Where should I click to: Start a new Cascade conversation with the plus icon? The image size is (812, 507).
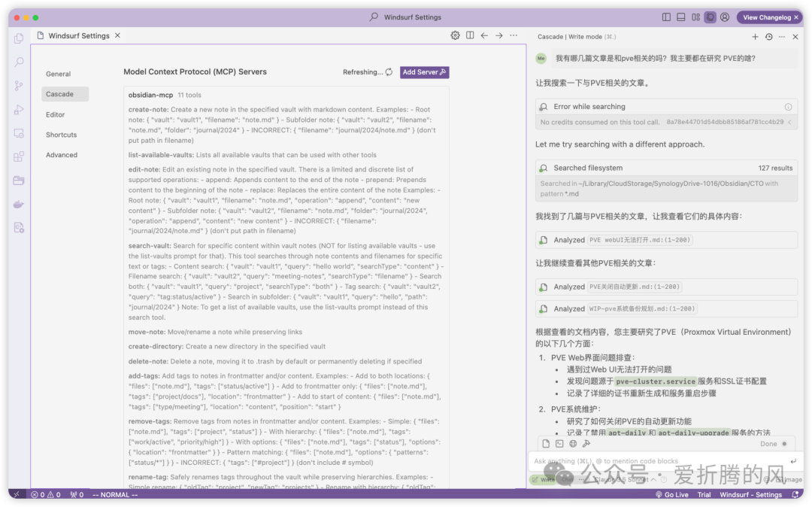[x=755, y=36]
